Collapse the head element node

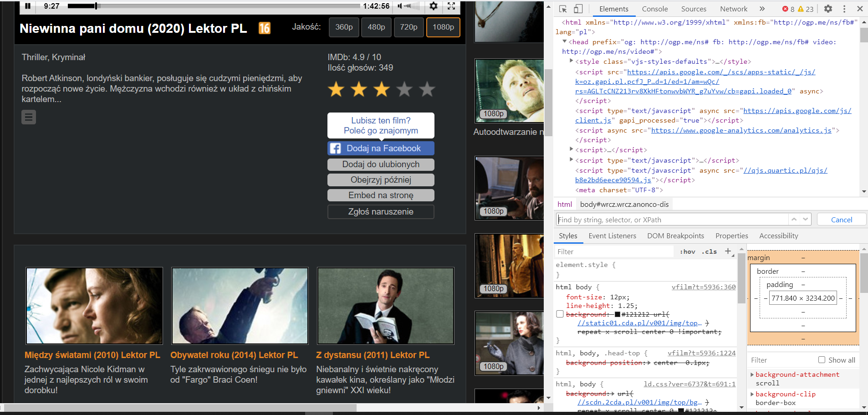tap(565, 41)
